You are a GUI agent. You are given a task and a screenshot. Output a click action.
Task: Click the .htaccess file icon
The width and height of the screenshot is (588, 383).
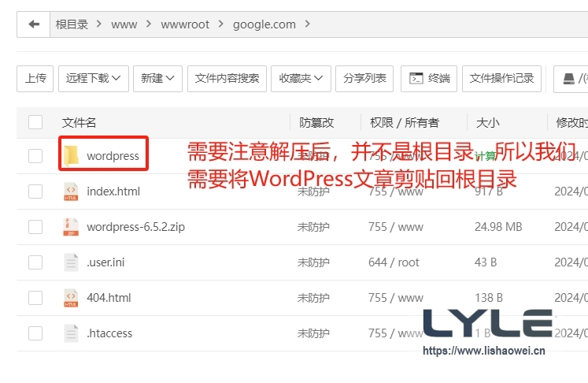pyautogui.click(x=71, y=333)
